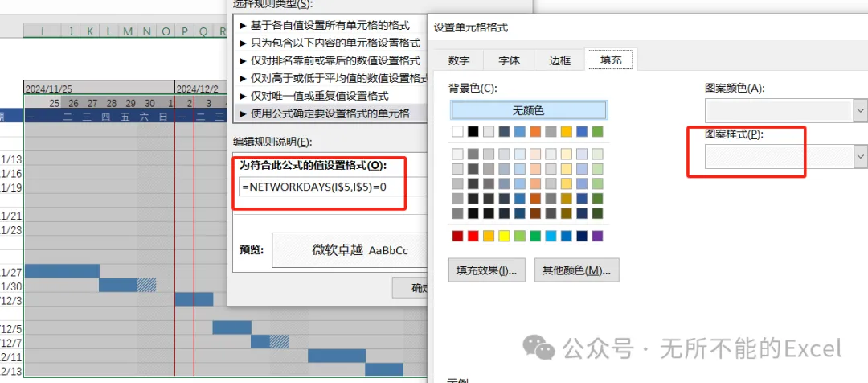Image resolution: width=868 pixels, height=383 pixels.
Task: Select column header L in Excel
Action: [x=109, y=31]
